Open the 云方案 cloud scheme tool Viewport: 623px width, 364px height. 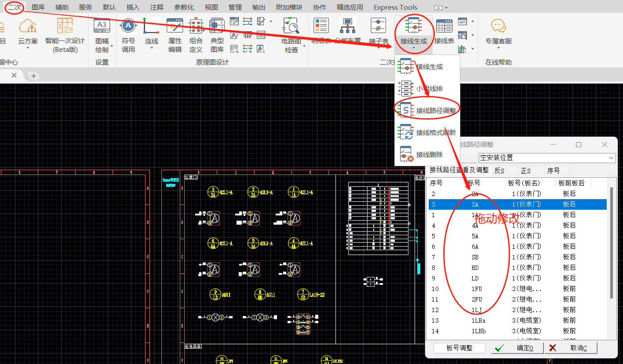[28, 33]
